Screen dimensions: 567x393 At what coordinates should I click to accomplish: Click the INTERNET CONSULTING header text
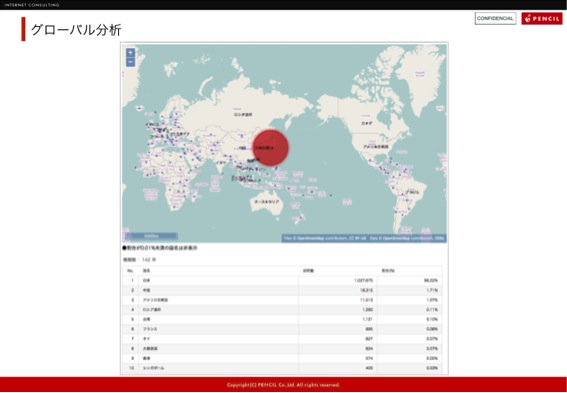coord(31,5)
